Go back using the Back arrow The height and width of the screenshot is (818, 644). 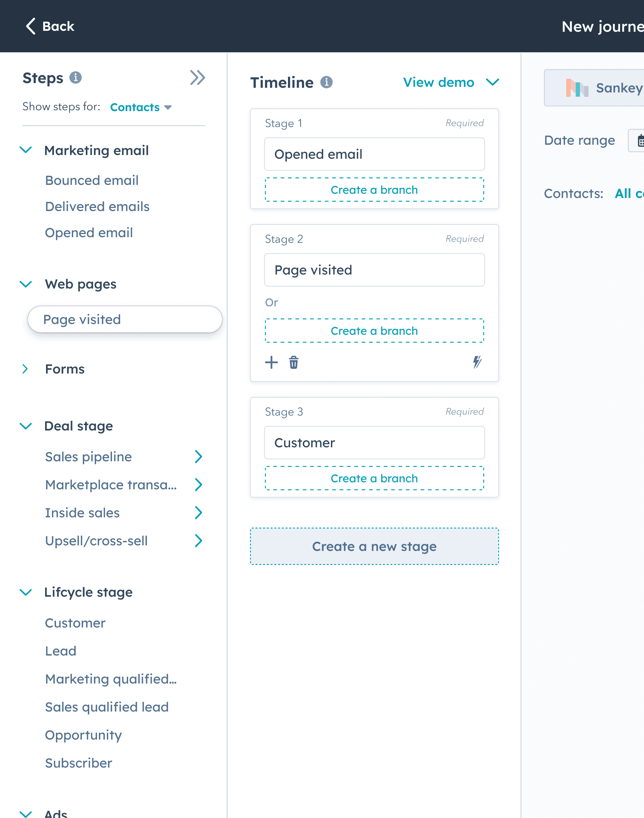pyautogui.click(x=31, y=26)
